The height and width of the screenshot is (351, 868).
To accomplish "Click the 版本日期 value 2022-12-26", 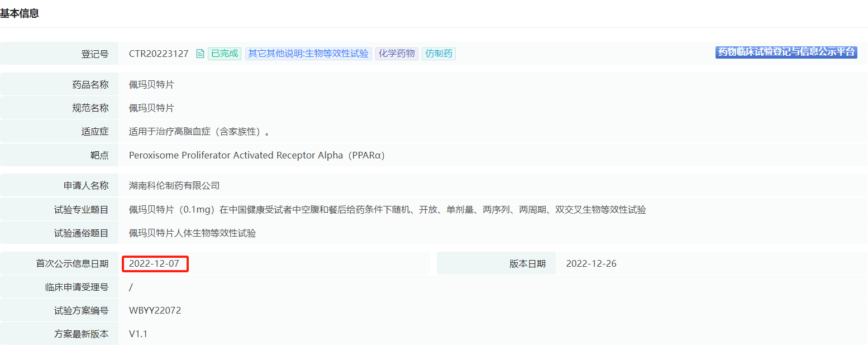I will [x=591, y=264].
